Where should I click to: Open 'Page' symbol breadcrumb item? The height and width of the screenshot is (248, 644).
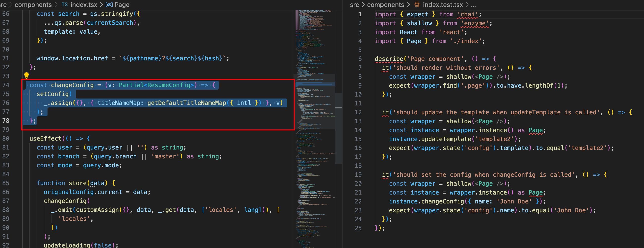click(122, 4)
